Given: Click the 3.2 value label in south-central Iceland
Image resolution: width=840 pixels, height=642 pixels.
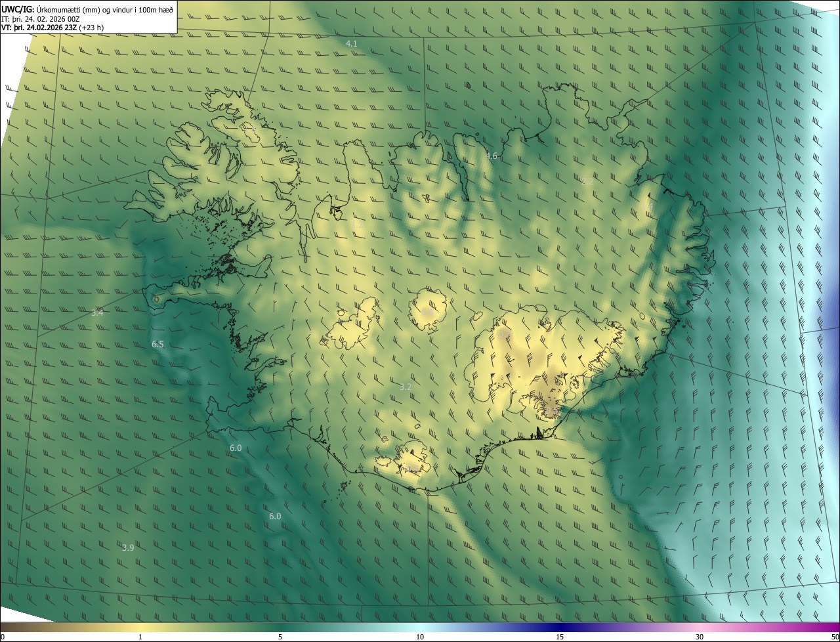Looking at the screenshot, I should 406,387.
